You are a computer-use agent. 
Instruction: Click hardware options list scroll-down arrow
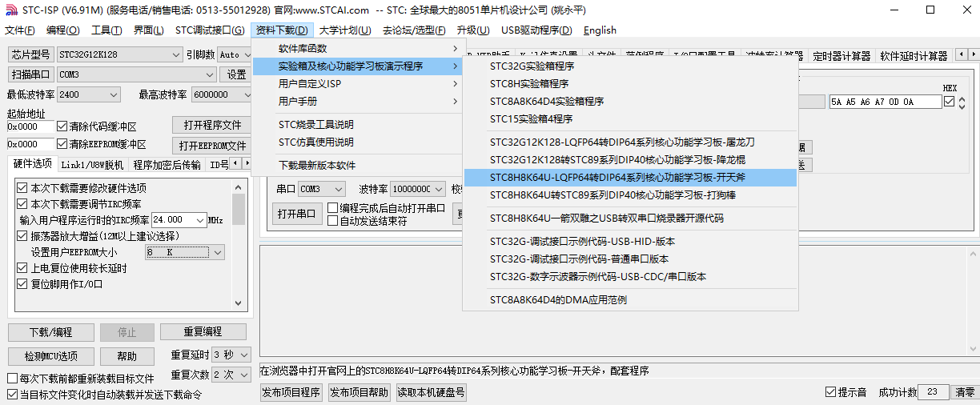(x=239, y=303)
